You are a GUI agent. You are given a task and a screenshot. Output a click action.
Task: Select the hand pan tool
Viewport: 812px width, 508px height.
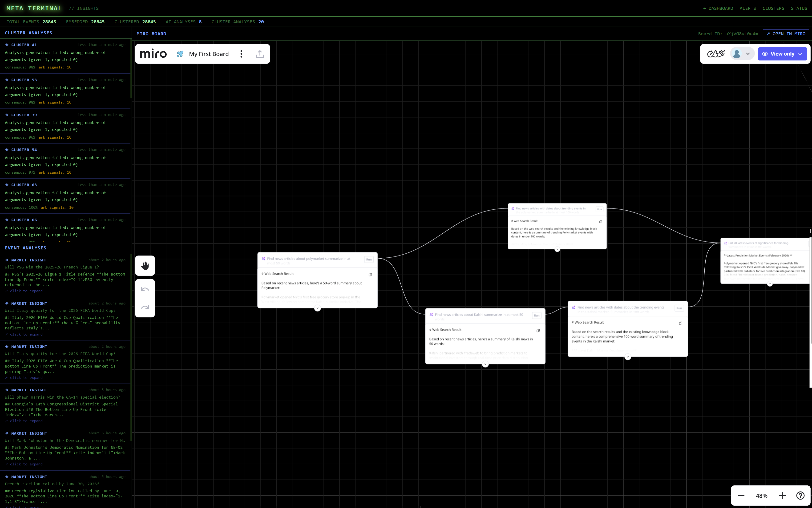pyautogui.click(x=145, y=265)
